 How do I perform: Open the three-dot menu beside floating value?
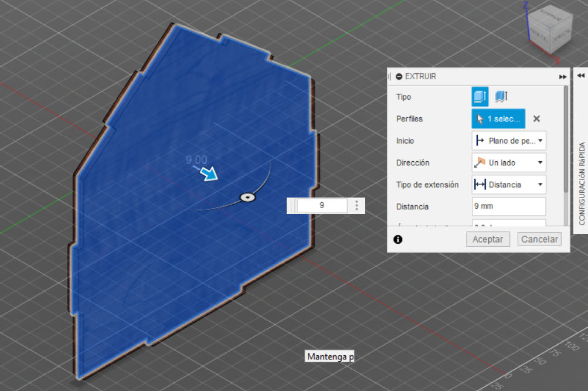[356, 205]
